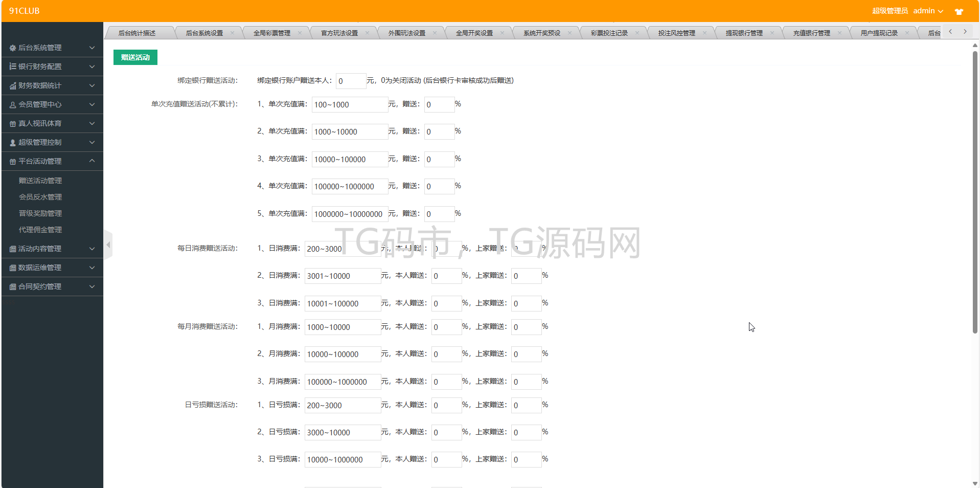This screenshot has height=488, width=980.
Task: Switch to the 后台系统设置 tab
Action: (204, 33)
